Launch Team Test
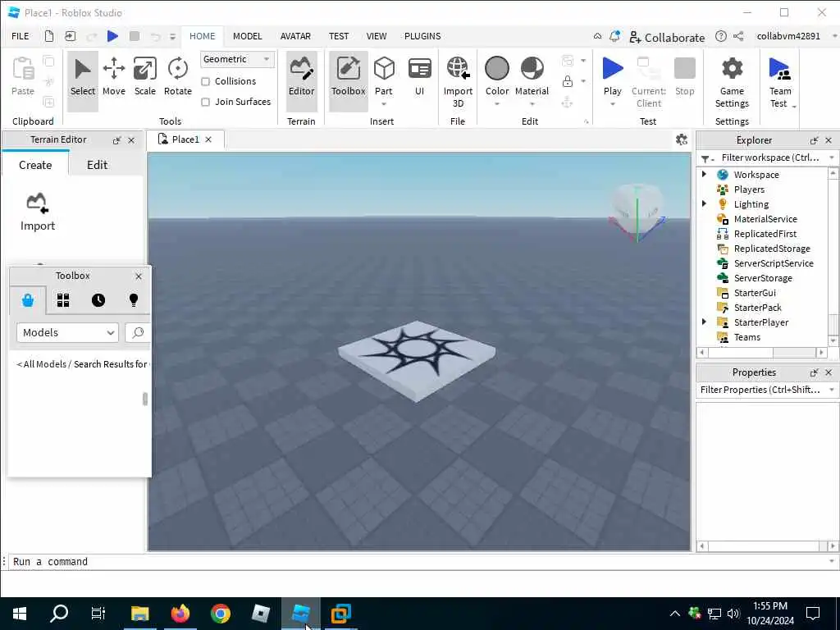The width and height of the screenshot is (840, 630). point(780,81)
